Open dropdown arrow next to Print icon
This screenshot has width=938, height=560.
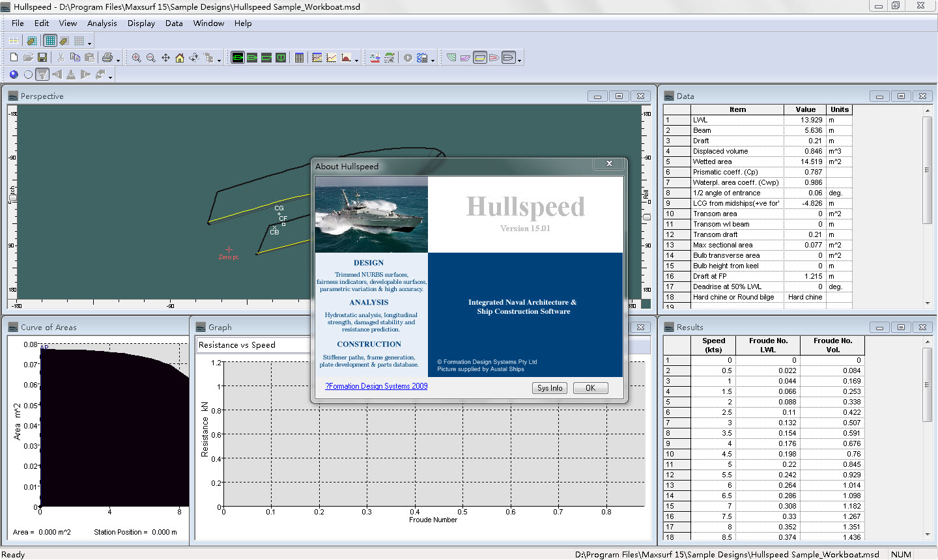point(118,61)
